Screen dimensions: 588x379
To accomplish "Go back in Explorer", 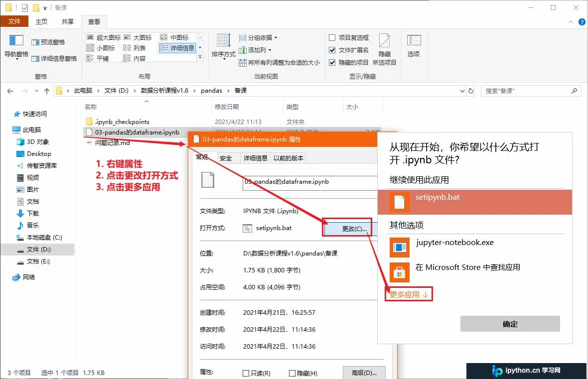I will pyautogui.click(x=10, y=91).
